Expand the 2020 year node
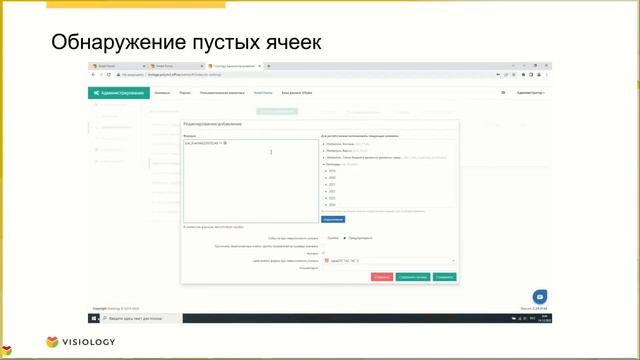Image resolution: width=640 pixels, height=360 pixels. (326, 178)
